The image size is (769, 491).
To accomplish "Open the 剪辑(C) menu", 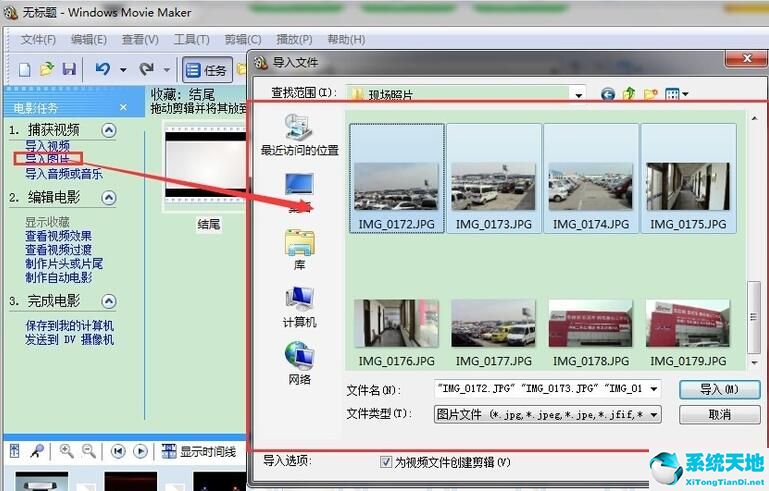I will click(x=243, y=40).
